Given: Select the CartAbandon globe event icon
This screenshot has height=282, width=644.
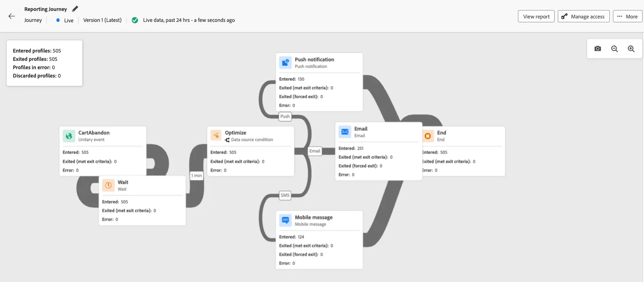Looking at the screenshot, I should (x=69, y=136).
